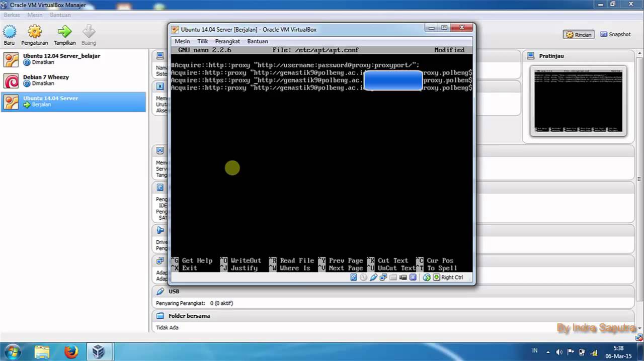Viewport: 644px width, 361px height.
Task: Open File Explorer taskbar icon
Action: [42, 351]
